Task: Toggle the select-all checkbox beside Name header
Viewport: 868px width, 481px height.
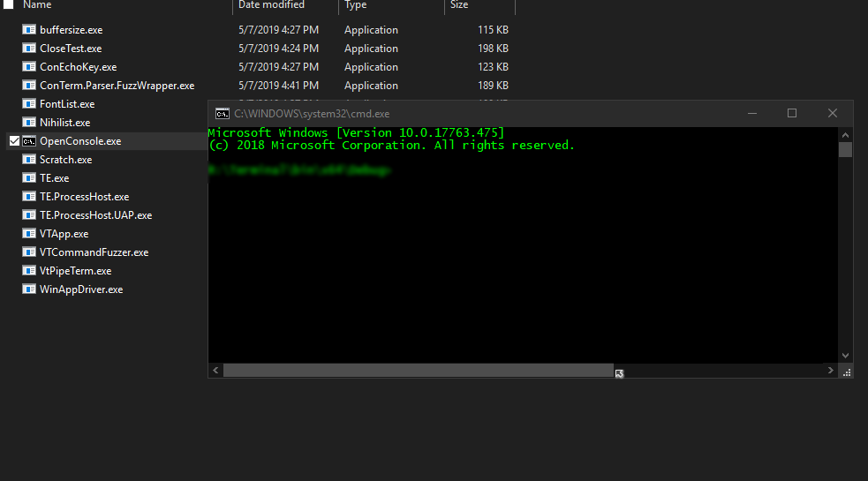Action: (x=8, y=4)
